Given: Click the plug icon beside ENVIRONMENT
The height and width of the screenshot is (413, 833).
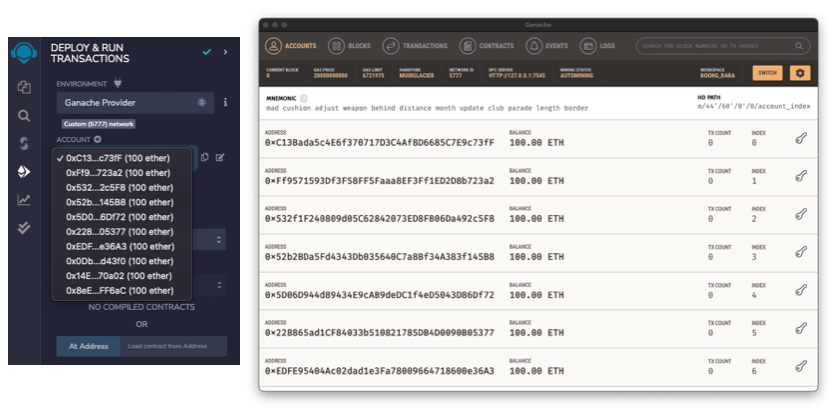Looking at the screenshot, I should pyautogui.click(x=118, y=83).
